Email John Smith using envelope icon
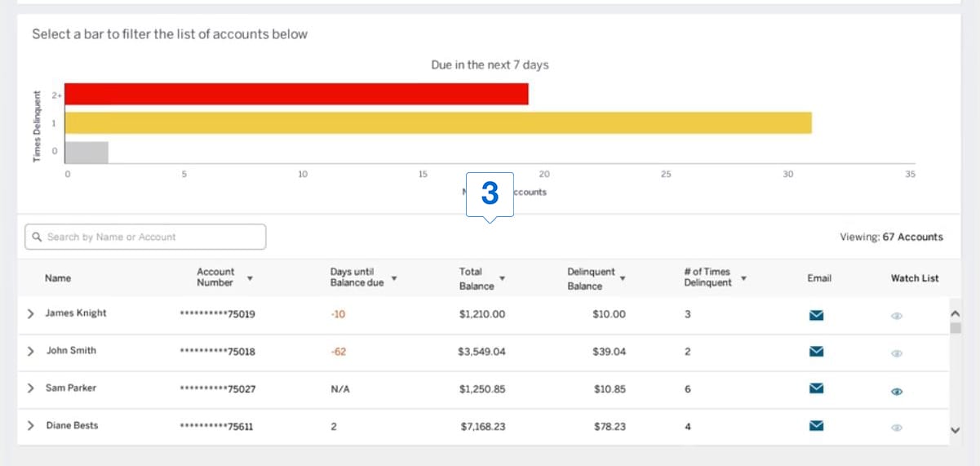The height and width of the screenshot is (466, 980). [816, 352]
